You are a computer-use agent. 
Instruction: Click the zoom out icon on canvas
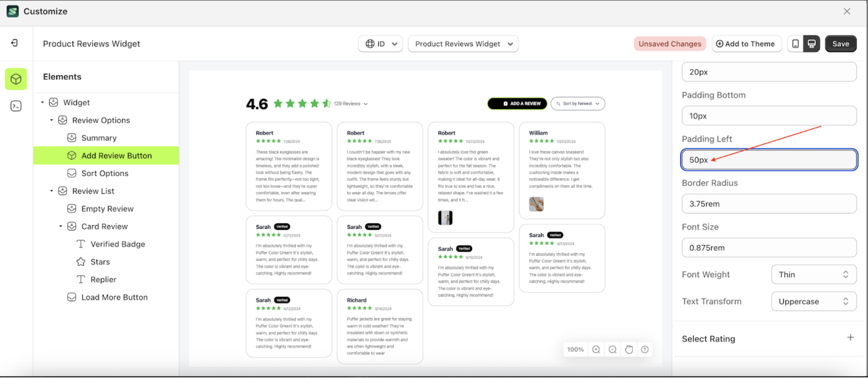click(x=613, y=349)
